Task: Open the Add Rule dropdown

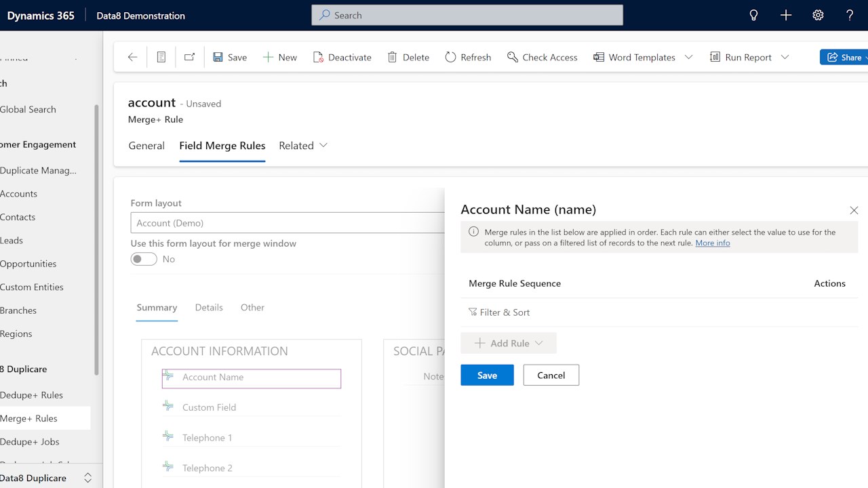Action: (x=509, y=343)
